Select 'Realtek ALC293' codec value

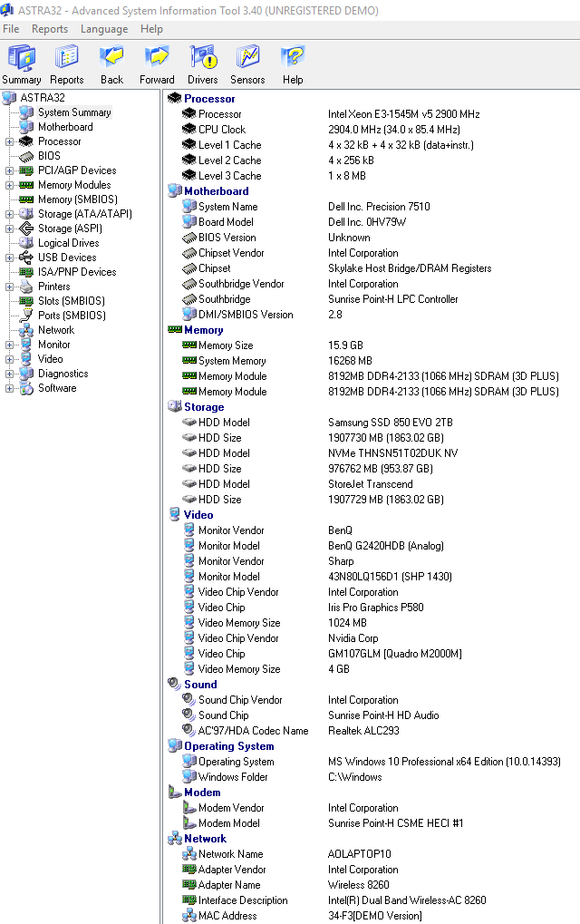(x=363, y=731)
